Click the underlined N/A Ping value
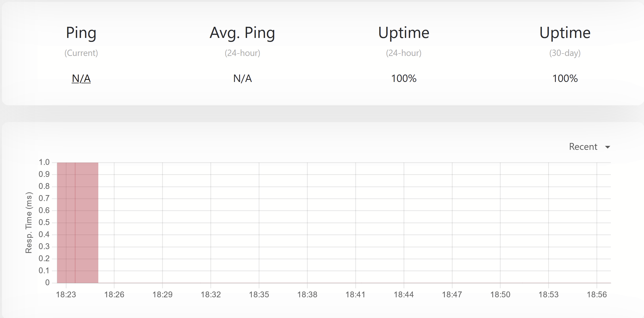Image resolution: width=644 pixels, height=318 pixels. pos(81,79)
